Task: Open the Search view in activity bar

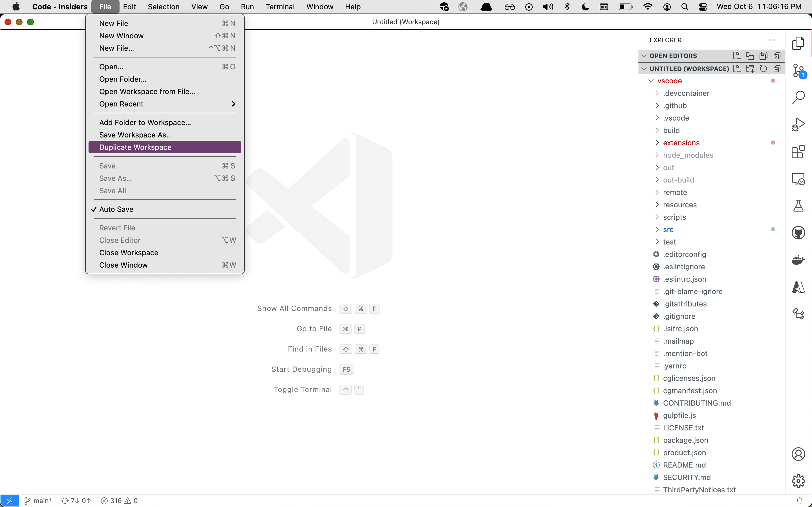Action: pyautogui.click(x=798, y=97)
